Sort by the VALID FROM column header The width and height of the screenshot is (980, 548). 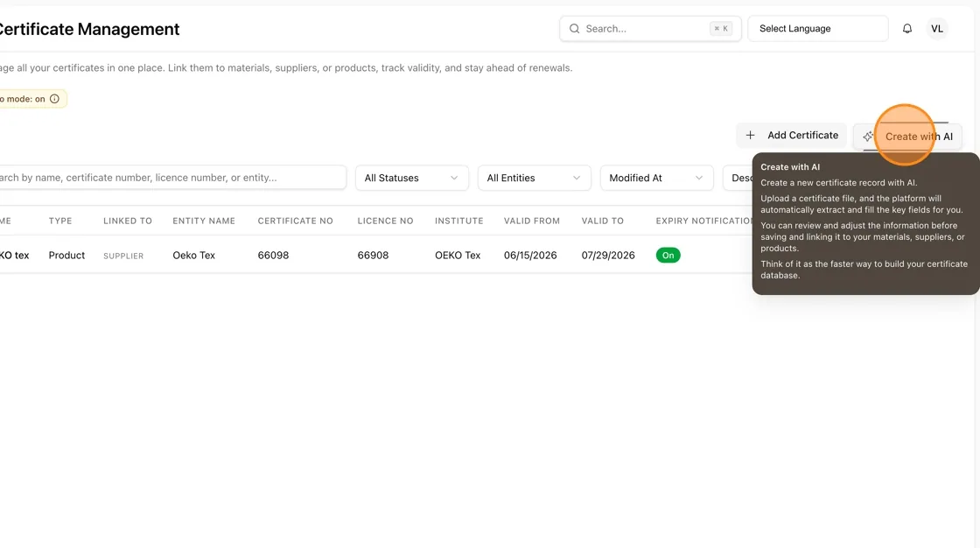pos(532,221)
